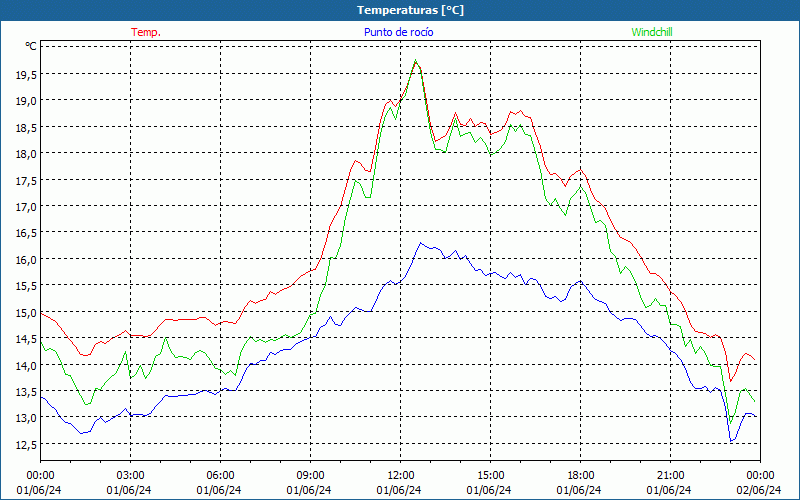Click the chart title 'Temperaturas [°C]'

pos(410,10)
